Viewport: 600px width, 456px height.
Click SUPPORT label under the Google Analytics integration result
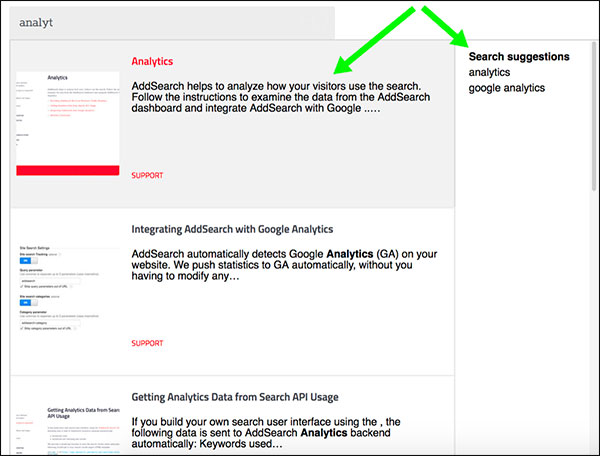pos(147,343)
